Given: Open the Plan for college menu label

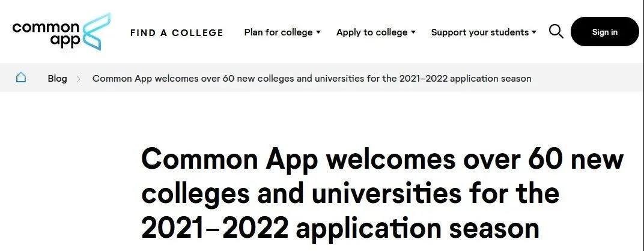Looking at the screenshot, I should tap(278, 32).
